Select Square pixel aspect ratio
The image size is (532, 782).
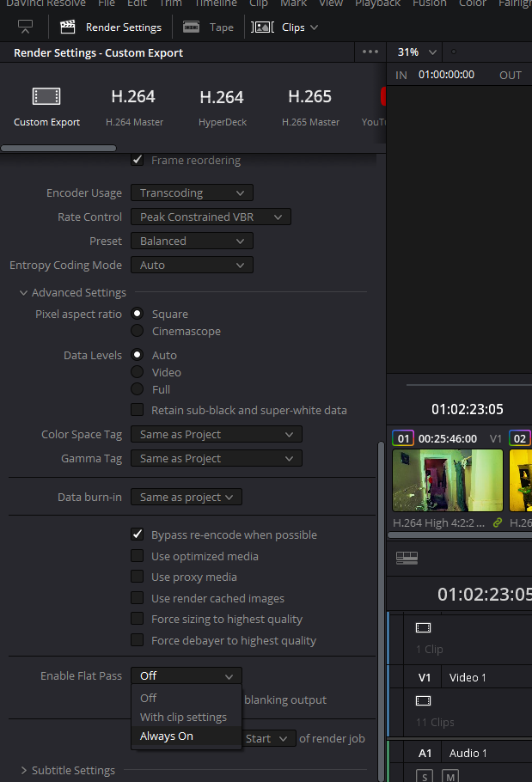(138, 314)
